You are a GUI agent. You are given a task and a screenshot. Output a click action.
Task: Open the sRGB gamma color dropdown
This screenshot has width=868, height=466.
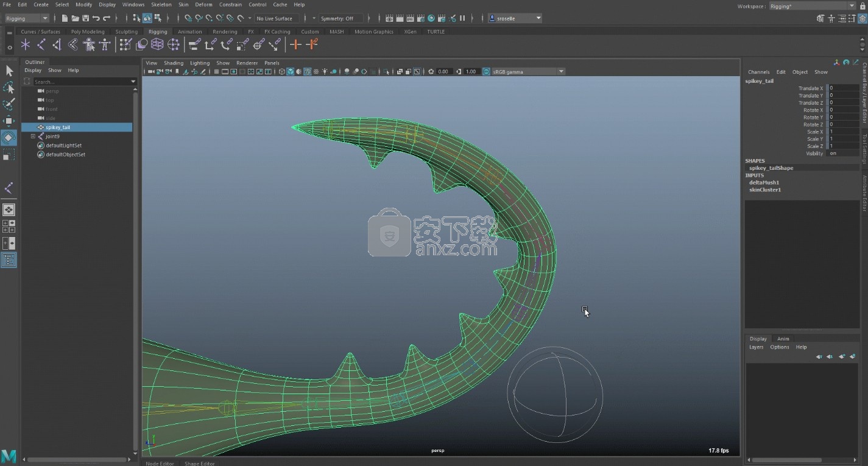[x=529, y=72]
